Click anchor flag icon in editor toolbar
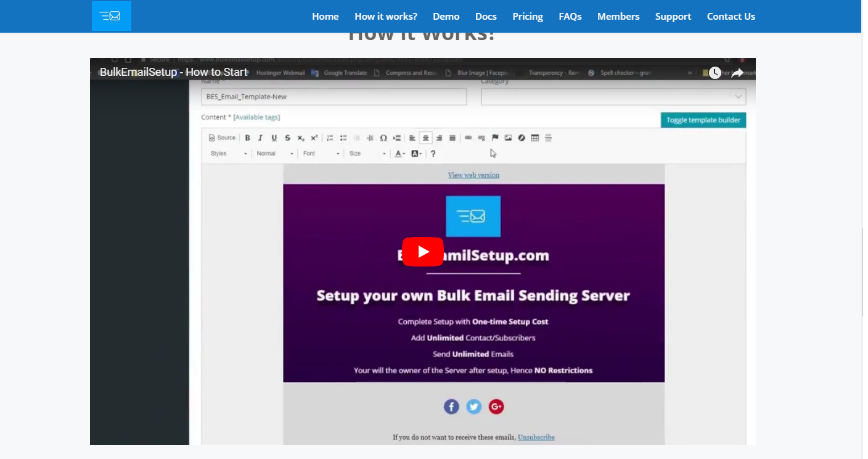 click(495, 138)
